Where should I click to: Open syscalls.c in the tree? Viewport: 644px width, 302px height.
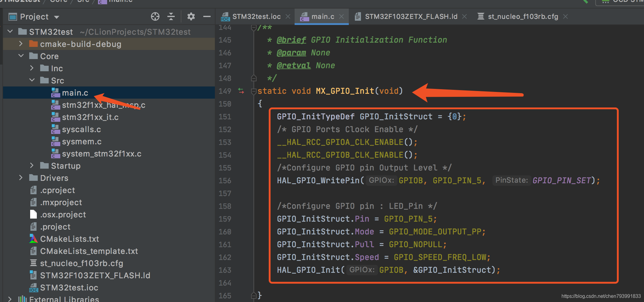pyautogui.click(x=81, y=129)
